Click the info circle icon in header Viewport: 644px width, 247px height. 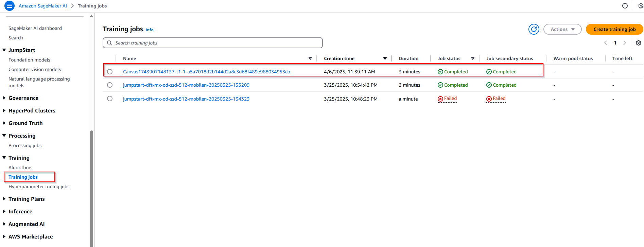pyautogui.click(x=625, y=6)
